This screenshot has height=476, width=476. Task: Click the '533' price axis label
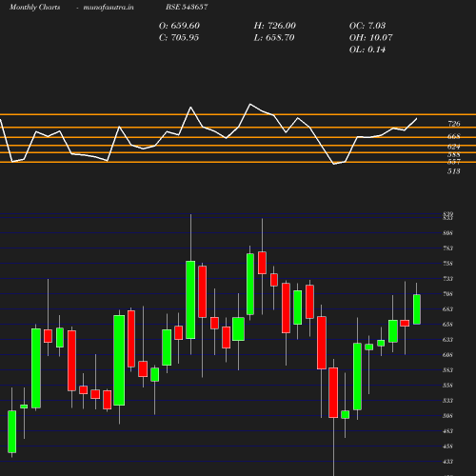[x=447, y=401]
